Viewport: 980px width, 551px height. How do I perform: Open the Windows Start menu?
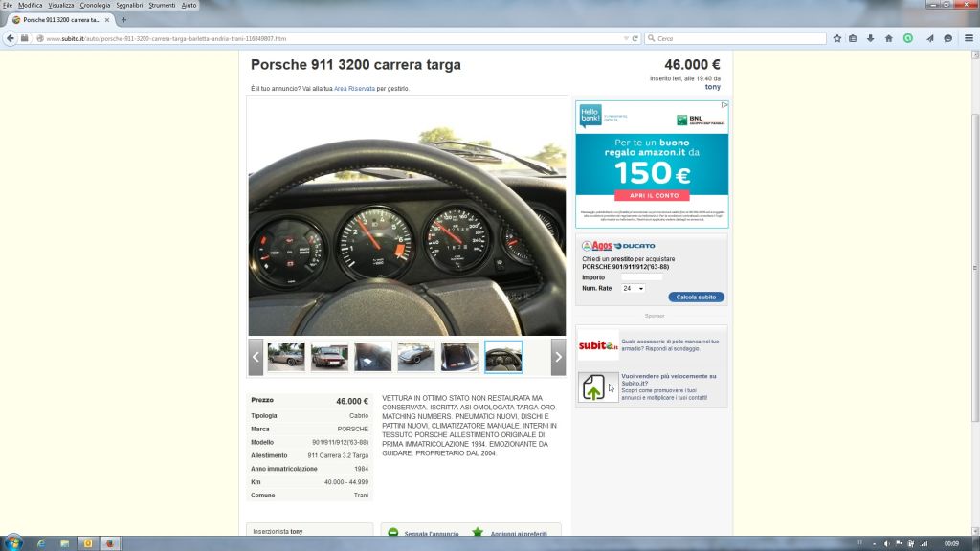(12, 543)
